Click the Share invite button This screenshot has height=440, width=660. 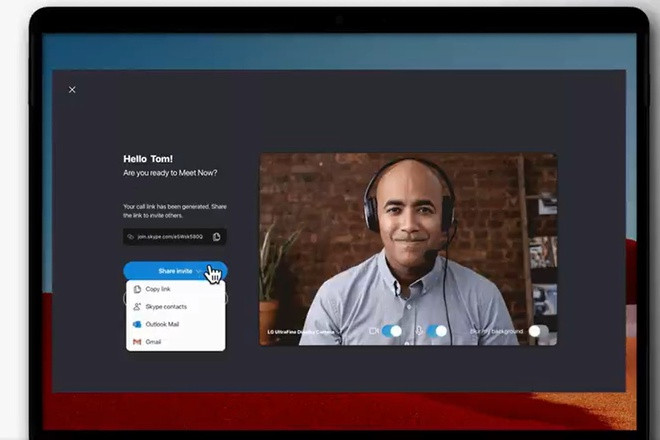175,271
